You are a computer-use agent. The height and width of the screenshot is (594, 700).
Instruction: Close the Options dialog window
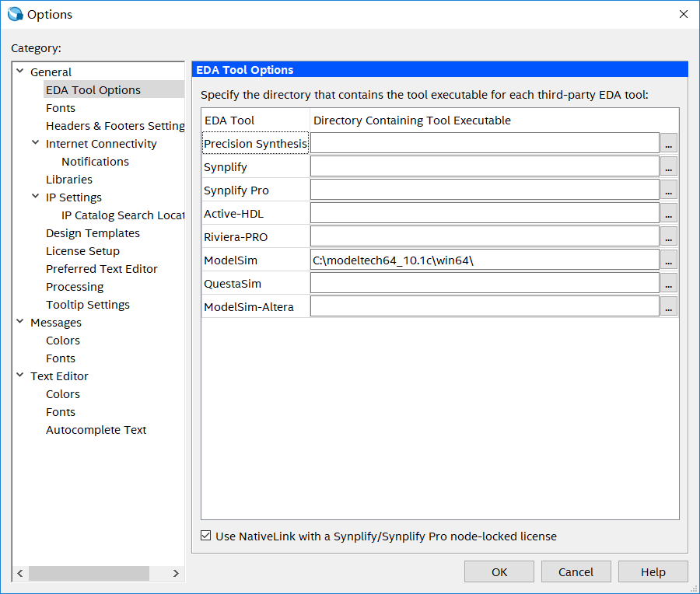pos(683,14)
